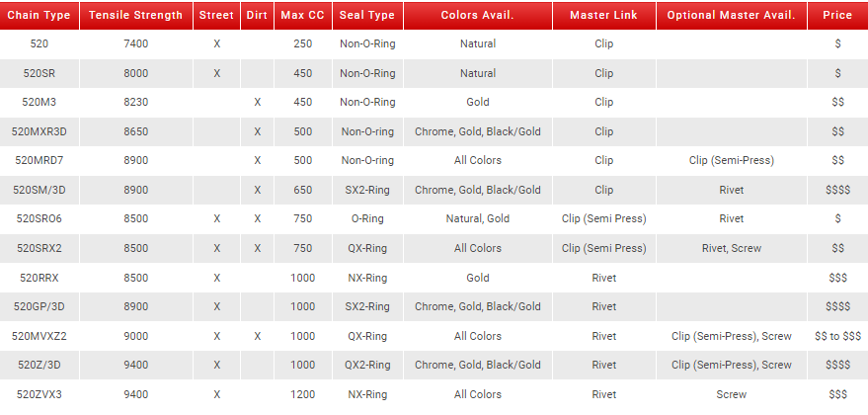
Task: Select the 1200 Max CC value
Action: (x=303, y=394)
